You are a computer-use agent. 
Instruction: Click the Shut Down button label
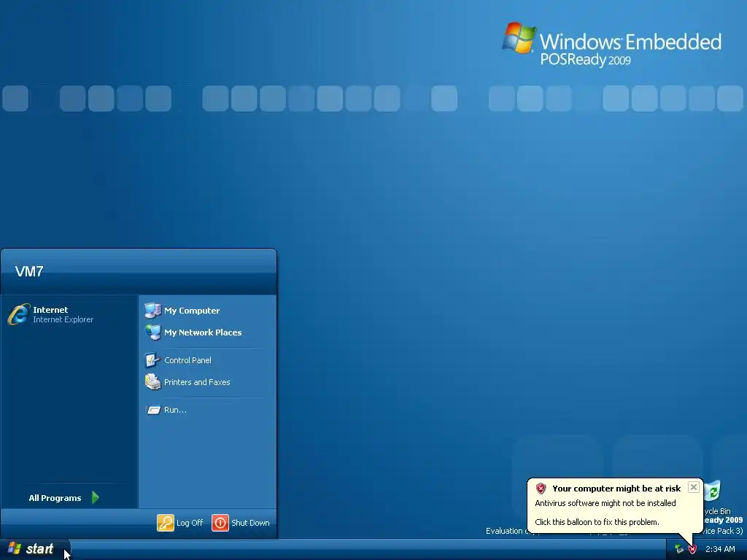click(251, 523)
